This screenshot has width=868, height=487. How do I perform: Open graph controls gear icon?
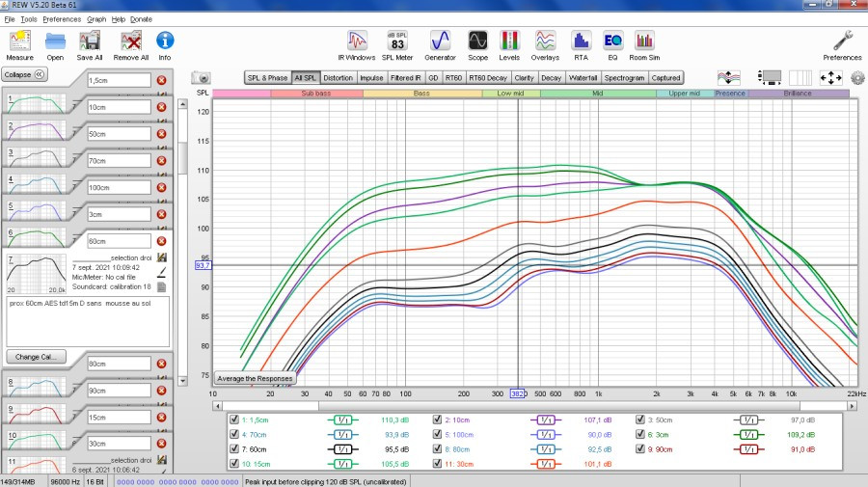point(857,77)
